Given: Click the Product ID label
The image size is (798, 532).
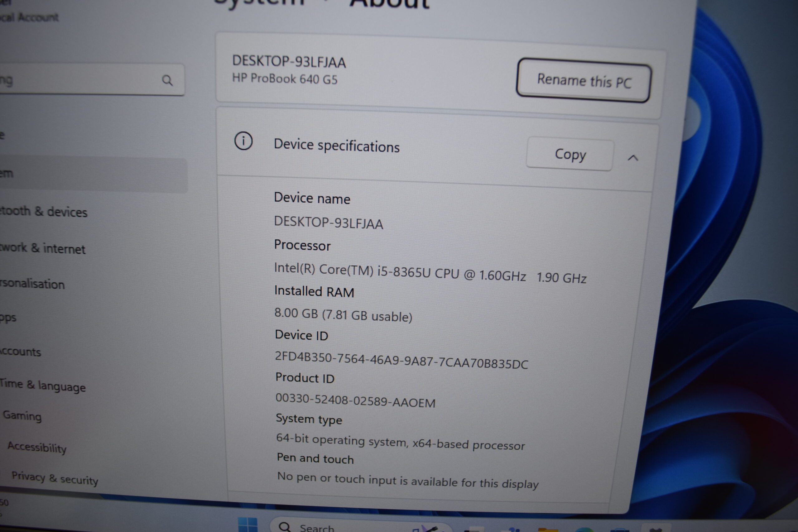Looking at the screenshot, I should [x=305, y=378].
